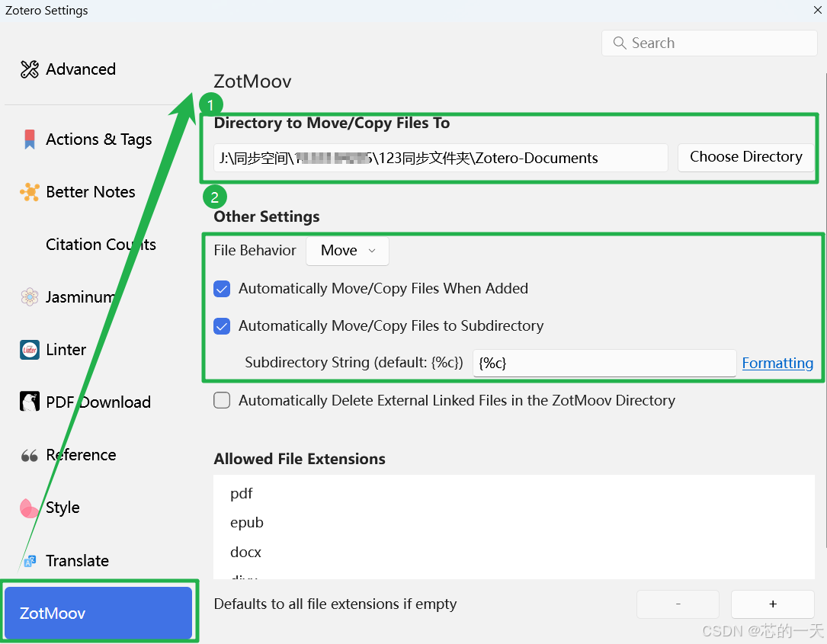Click the Subdirectory String input field
The image size is (827, 644).
point(604,364)
